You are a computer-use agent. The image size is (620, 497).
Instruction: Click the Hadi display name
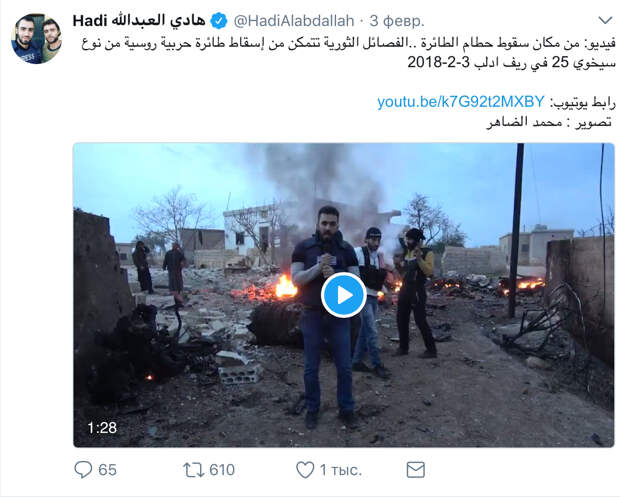point(90,21)
